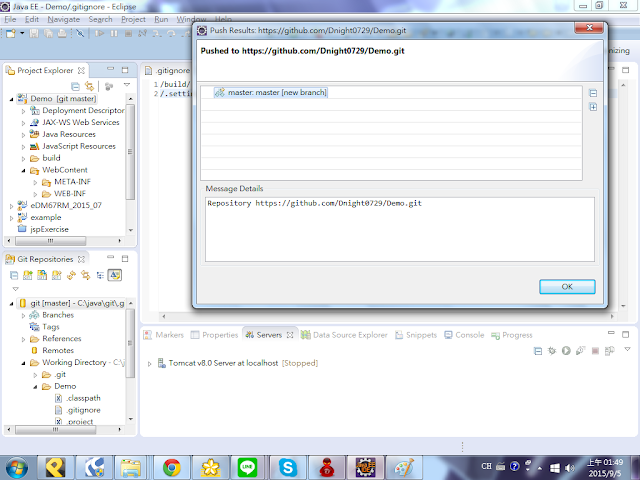Expand all in the Push Results list
The width and height of the screenshot is (640, 480).
(593, 107)
